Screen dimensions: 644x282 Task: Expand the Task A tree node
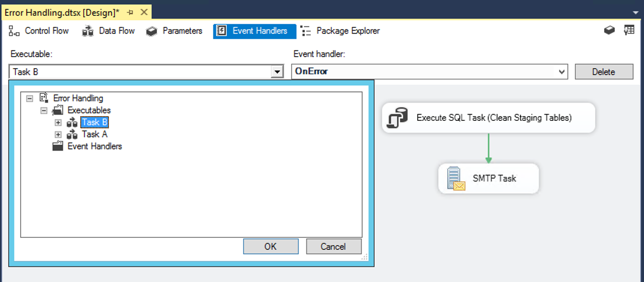58,134
